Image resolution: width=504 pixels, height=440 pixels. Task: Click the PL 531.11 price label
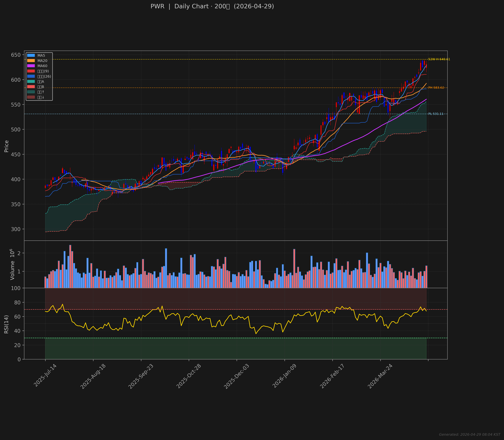pyautogui.click(x=436, y=114)
